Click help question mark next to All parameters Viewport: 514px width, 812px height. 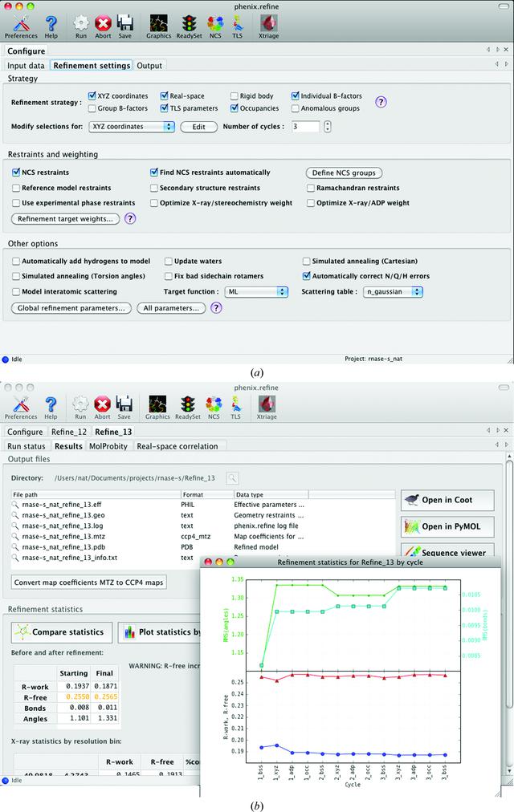(217, 307)
